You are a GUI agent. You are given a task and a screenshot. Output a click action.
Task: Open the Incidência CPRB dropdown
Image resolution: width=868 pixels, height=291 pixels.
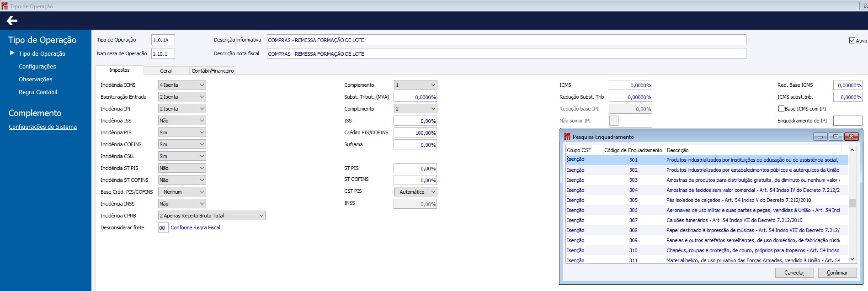pos(212,216)
